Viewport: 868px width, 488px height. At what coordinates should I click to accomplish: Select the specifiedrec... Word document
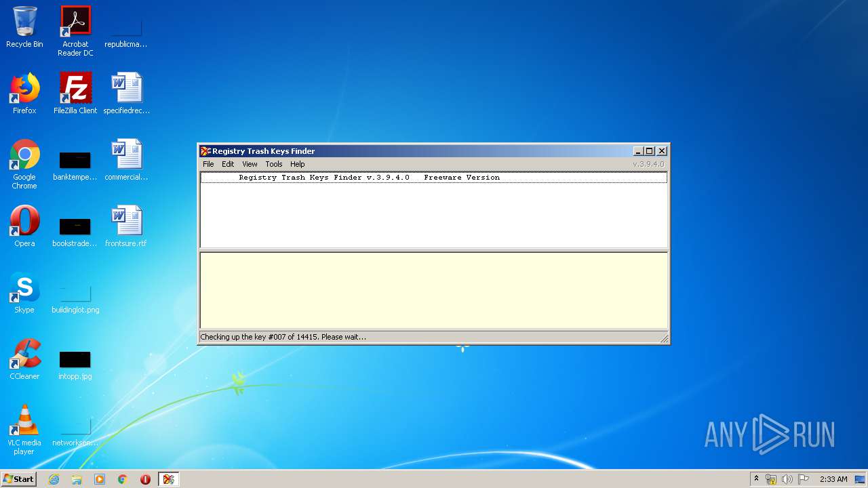[126, 94]
